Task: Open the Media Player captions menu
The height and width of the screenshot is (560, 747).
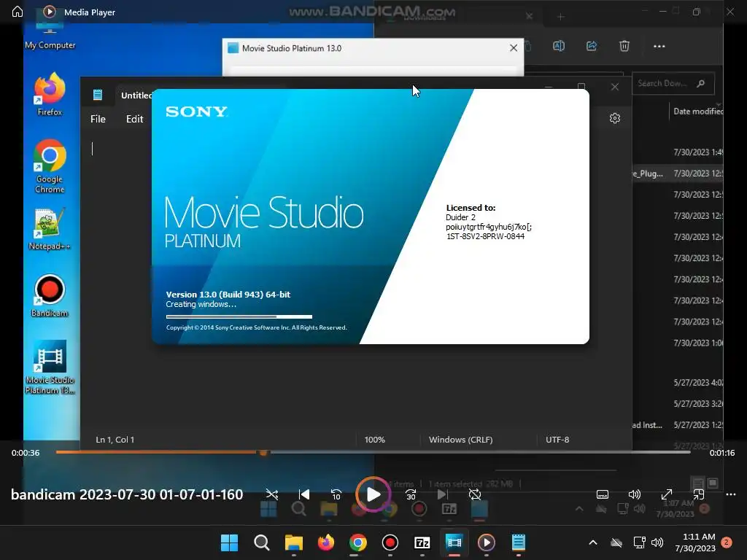Action: click(602, 494)
